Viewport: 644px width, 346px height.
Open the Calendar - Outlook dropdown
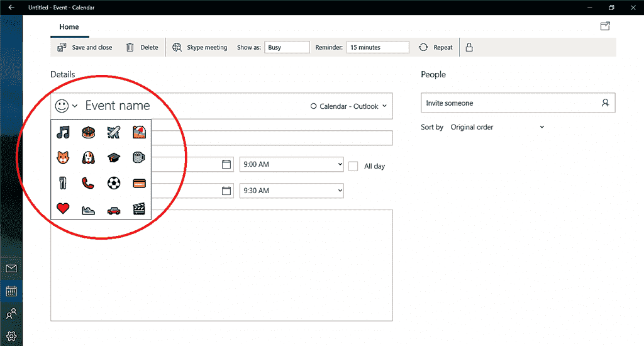348,106
